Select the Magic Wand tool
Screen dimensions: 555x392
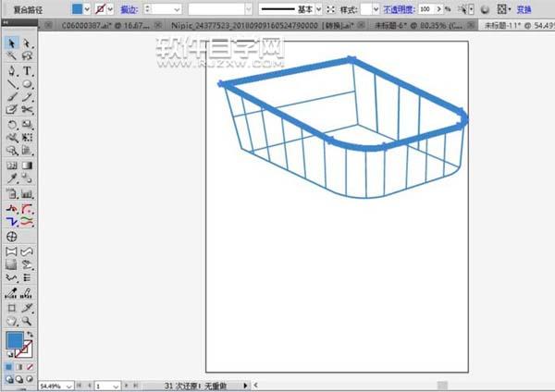11,56
